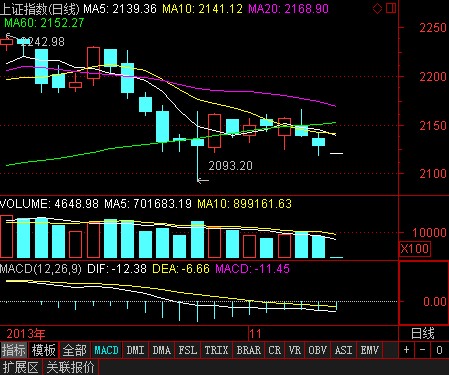Click the 11 month marker on timeline

(255, 334)
